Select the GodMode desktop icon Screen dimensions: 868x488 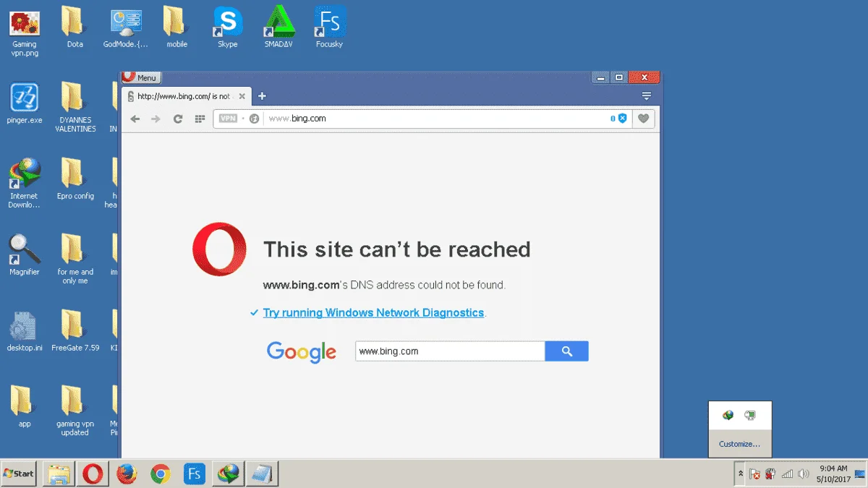pos(125,27)
